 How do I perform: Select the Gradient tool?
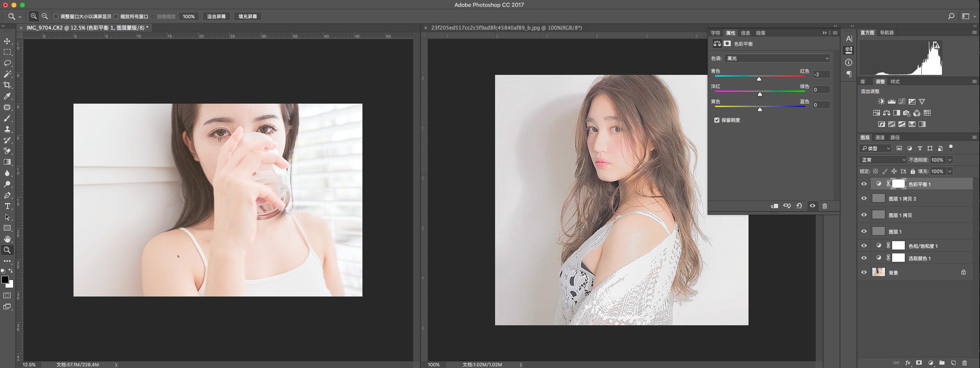tap(7, 162)
